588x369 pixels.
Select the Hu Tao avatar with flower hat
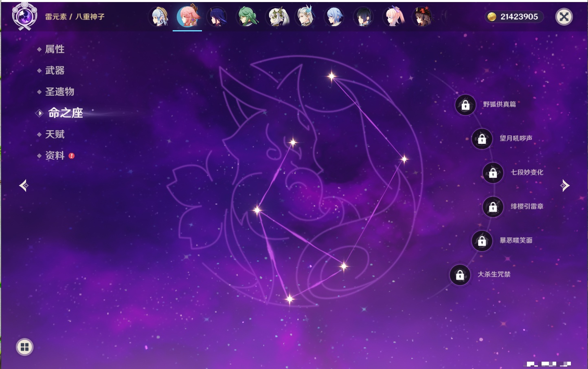pos(422,17)
